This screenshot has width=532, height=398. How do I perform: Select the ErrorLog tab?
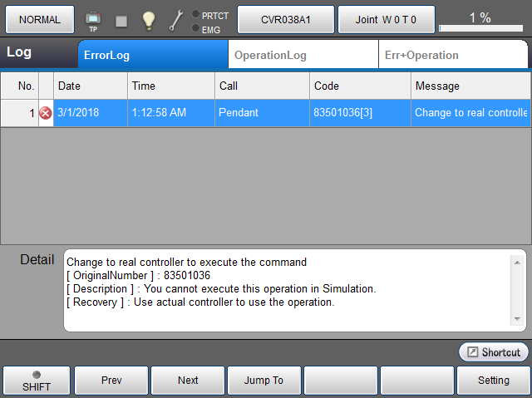tap(153, 55)
